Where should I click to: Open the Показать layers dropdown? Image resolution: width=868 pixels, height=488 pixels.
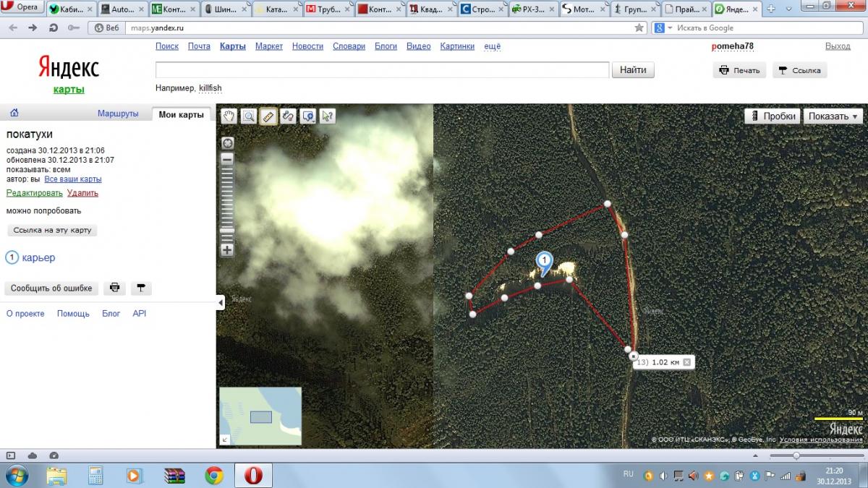click(x=833, y=116)
